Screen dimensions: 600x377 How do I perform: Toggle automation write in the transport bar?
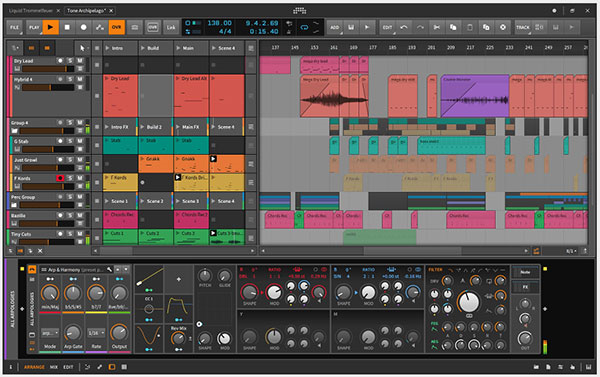[100, 27]
